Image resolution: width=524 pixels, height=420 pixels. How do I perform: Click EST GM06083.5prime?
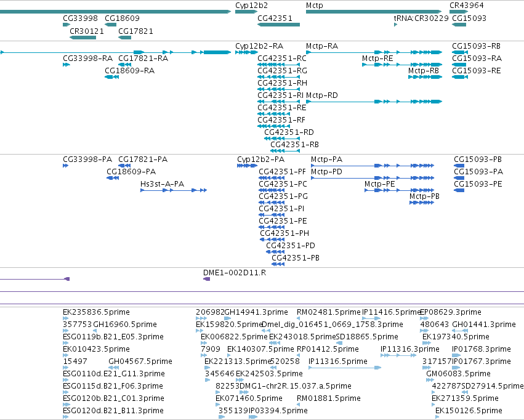458,374
